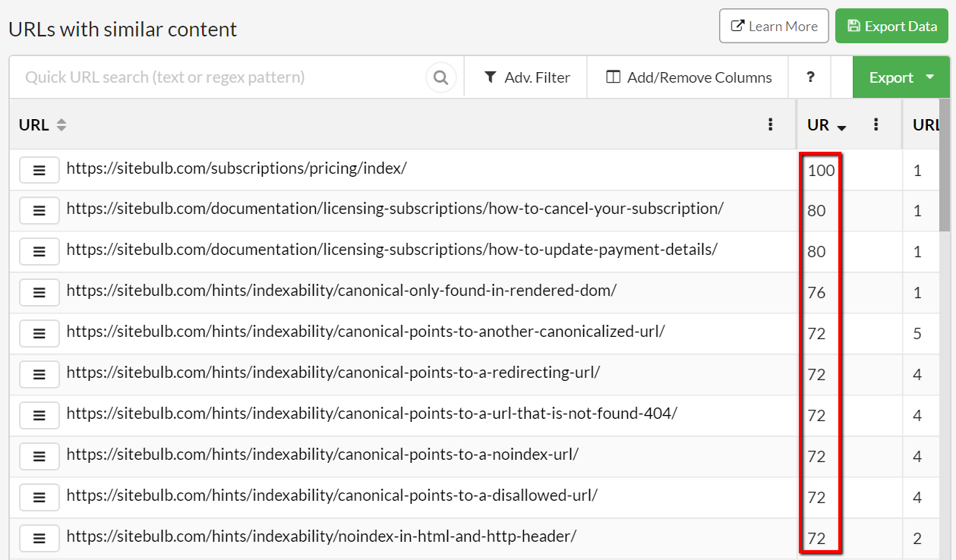Open row menu for canonical-points-to-a-redirecting-url
The image size is (956, 560).
pyautogui.click(x=39, y=376)
